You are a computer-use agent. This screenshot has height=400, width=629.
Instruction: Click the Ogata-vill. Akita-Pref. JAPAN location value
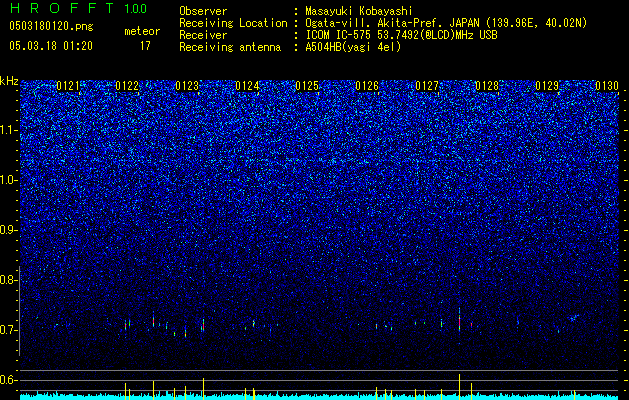[446, 23]
